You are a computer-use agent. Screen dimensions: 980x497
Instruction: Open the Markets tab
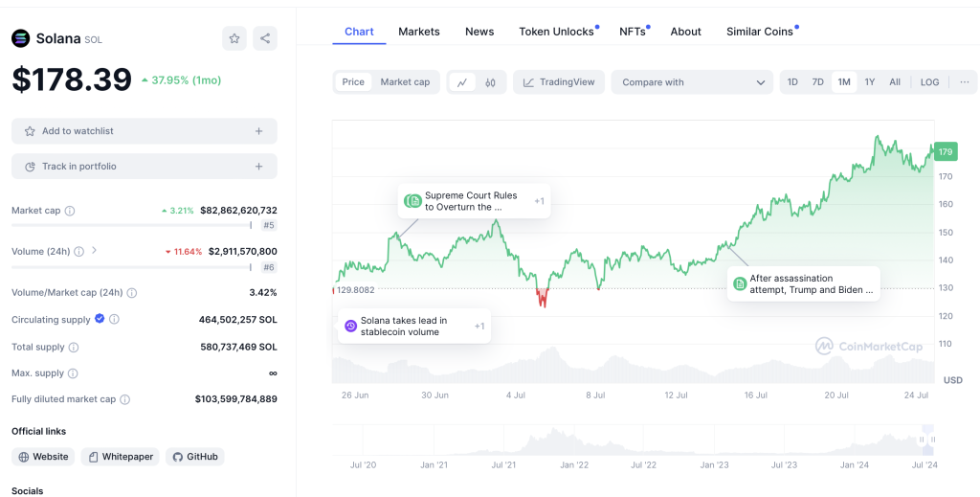tap(419, 32)
